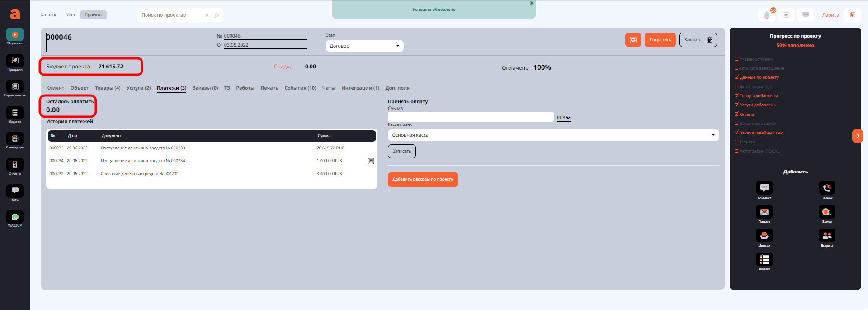This screenshot has width=868, height=310.
Task: Open the WAZZUP WhatsApp icon
Action: tap(15, 217)
